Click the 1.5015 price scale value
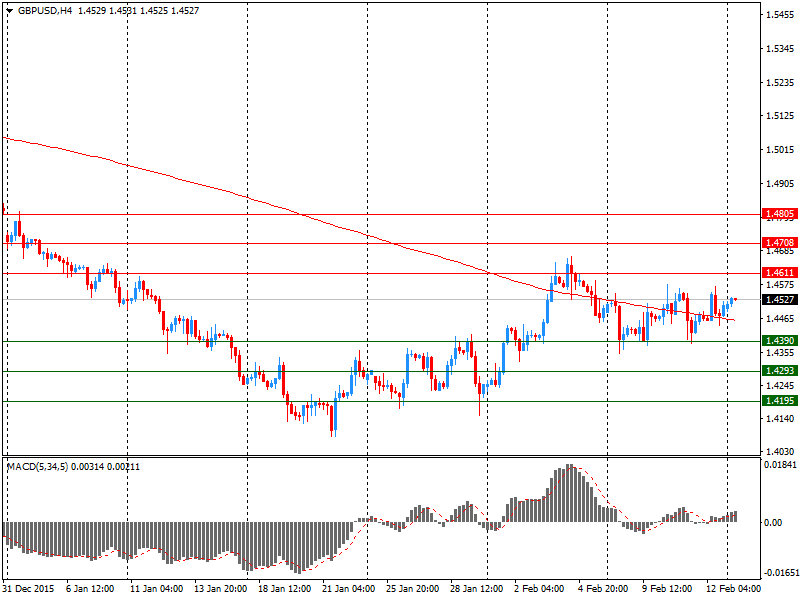The width and height of the screenshot is (800, 600). pos(781,149)
